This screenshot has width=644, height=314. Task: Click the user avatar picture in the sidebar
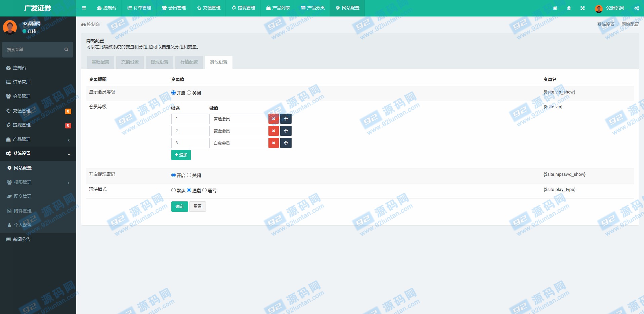tap(10, 27)
